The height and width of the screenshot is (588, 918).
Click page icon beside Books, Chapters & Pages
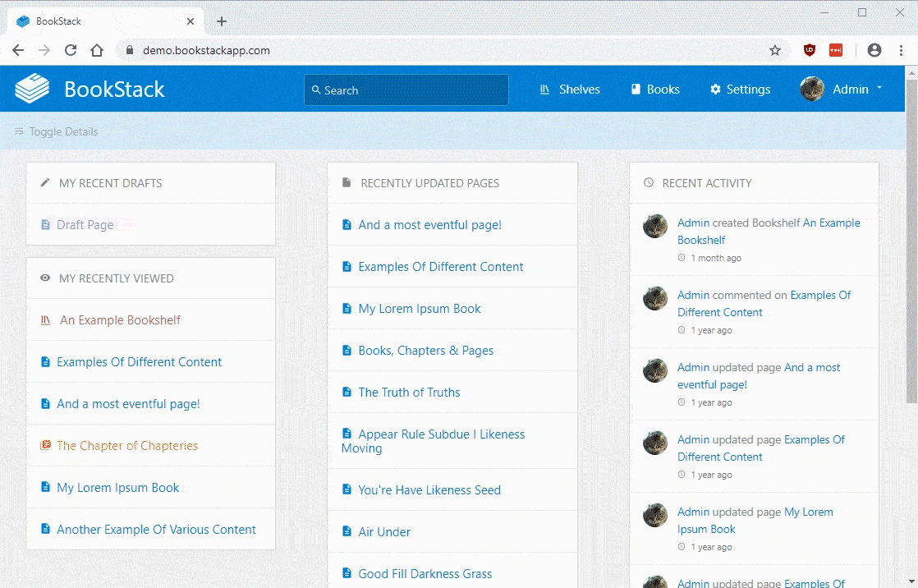point(347,350)
